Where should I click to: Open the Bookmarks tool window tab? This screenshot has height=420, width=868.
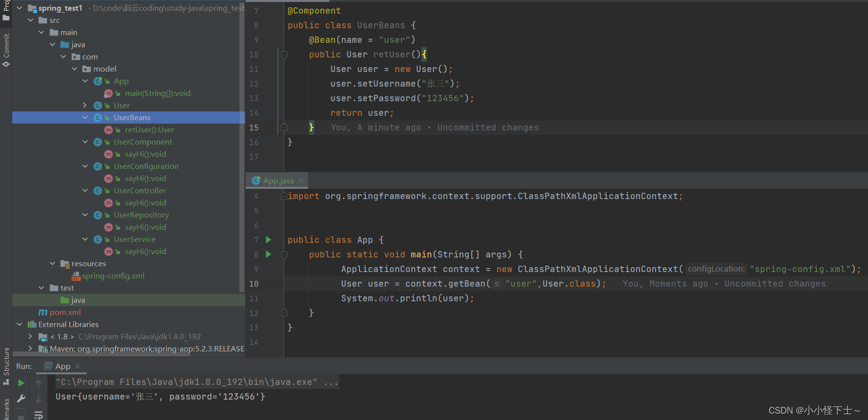click(6, 410)
